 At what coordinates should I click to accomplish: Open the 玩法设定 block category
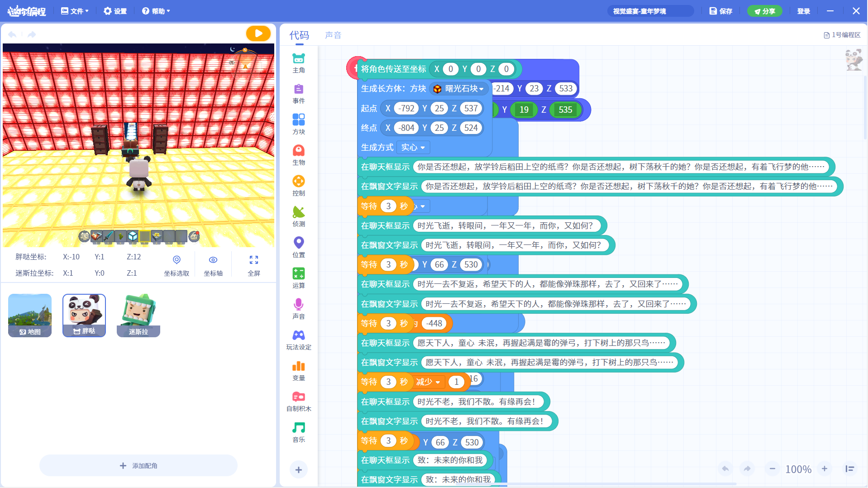click(x=299, y=340)
